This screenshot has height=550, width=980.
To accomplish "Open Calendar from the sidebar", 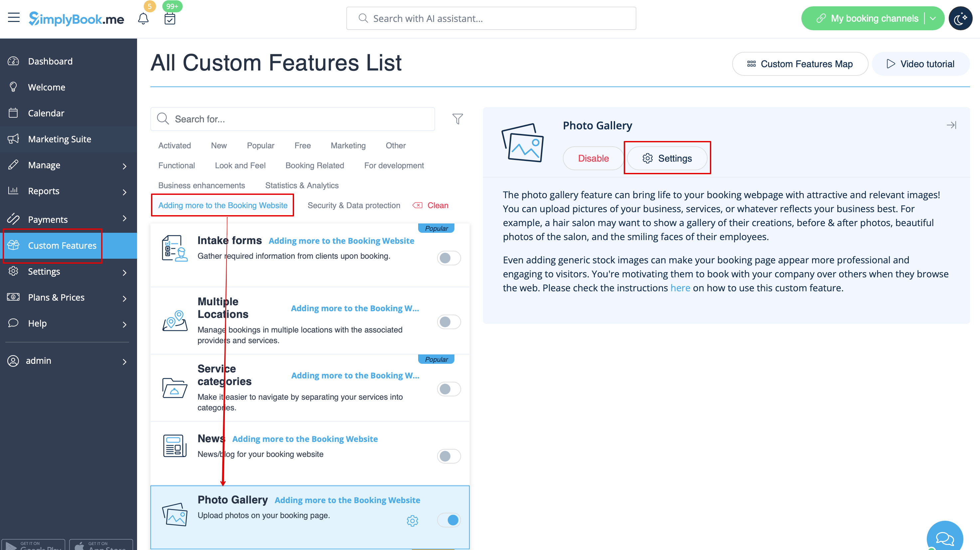I will [69, 113].
